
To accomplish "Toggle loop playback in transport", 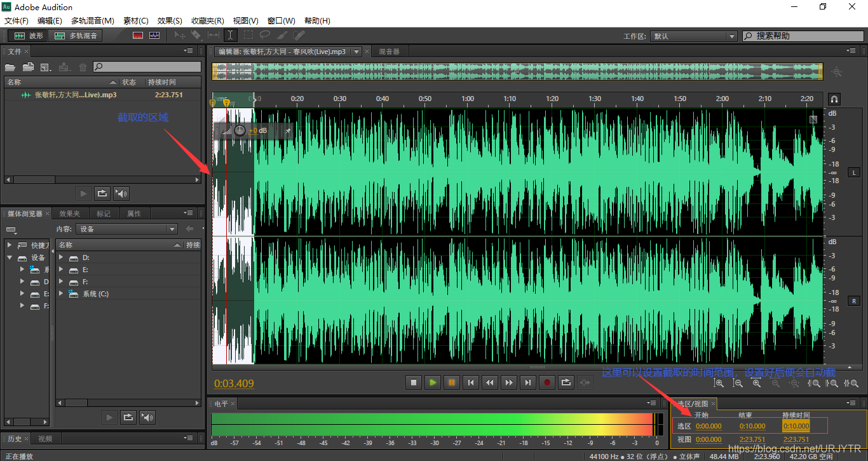I will click(x=566, y=382).
